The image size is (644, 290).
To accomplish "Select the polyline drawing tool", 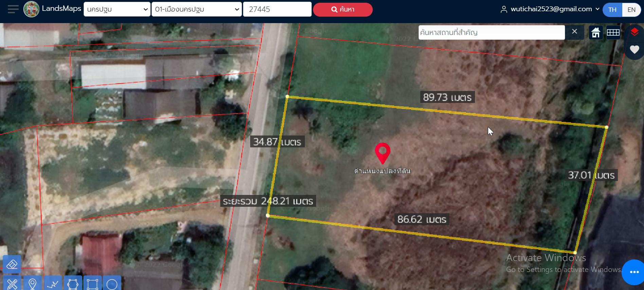I will click(53, 284).
